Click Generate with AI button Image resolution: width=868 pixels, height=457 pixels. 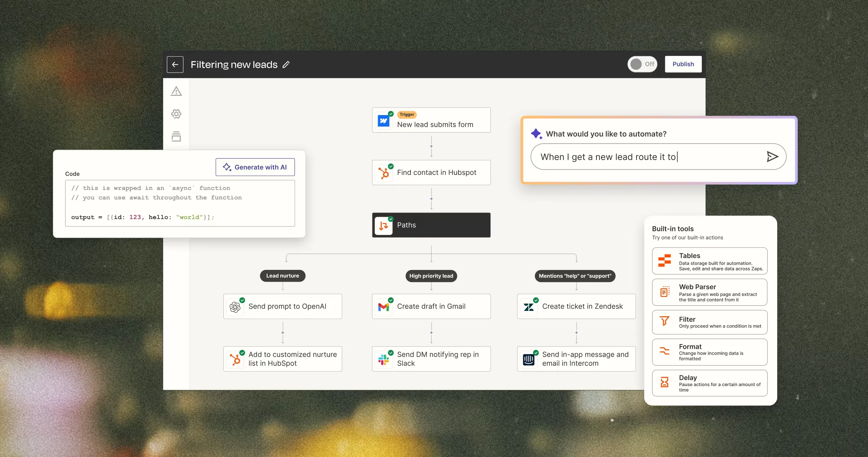coord(255,167)
